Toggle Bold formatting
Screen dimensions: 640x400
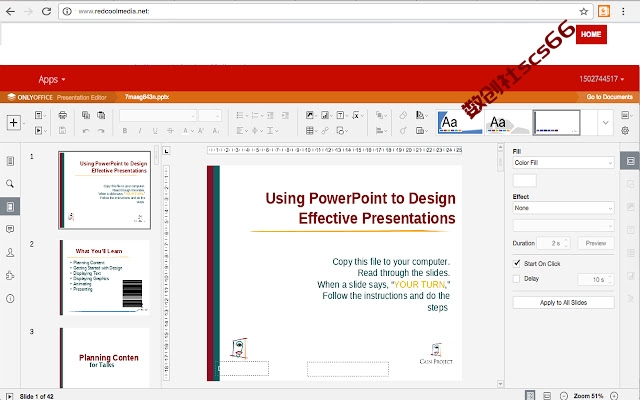point(125,131)
